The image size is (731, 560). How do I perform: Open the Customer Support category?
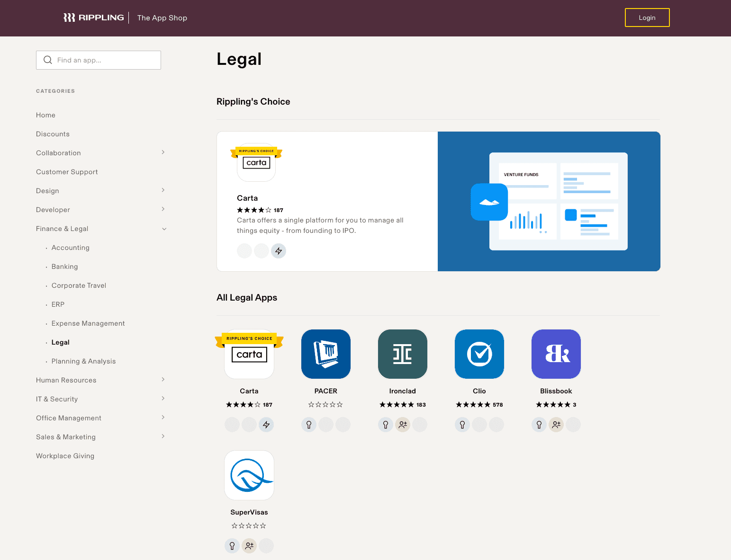point(67,172)
